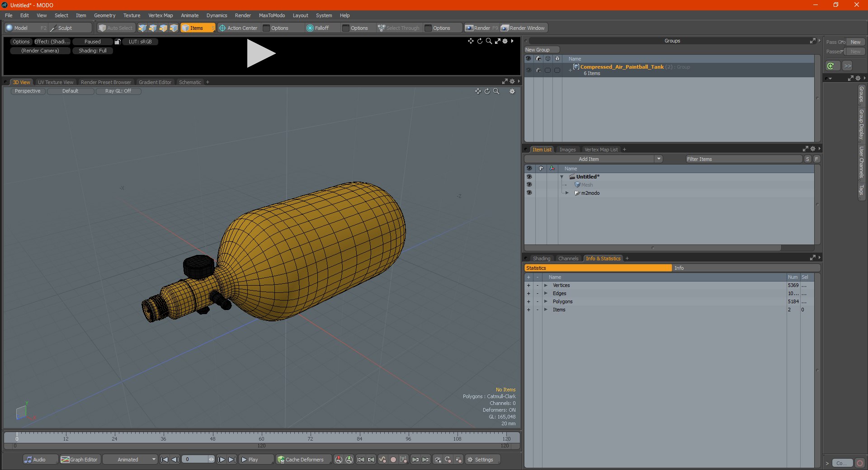
Task: Expand the Polygons statistics row
Action: [546, 302]
